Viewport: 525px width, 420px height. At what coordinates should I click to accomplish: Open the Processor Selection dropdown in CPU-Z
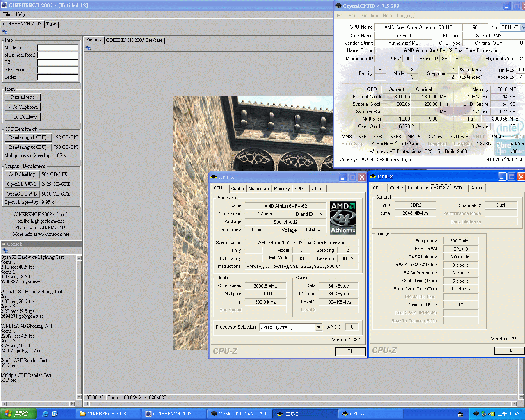[x=318, y=327]
